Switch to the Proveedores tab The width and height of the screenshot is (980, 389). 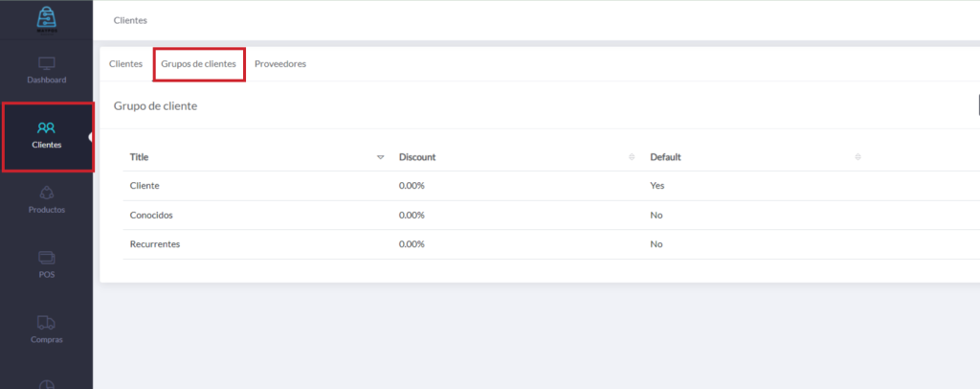tap(280, 64)
